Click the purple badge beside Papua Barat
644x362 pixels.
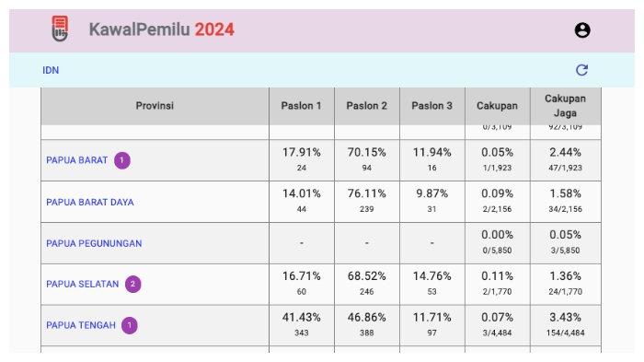point(122,160)
